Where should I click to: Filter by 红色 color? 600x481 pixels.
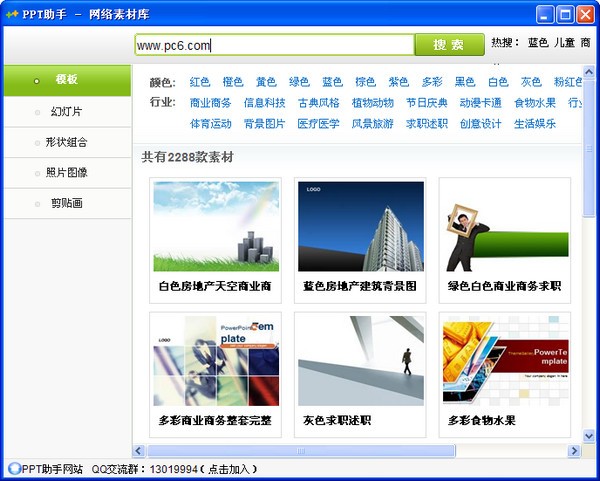200,82
